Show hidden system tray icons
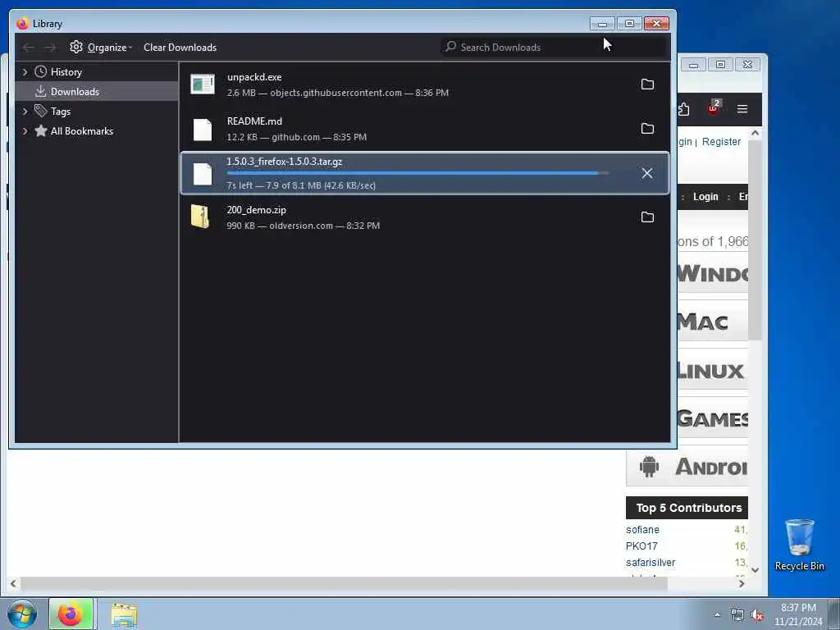The width and height of the screenshot is (840, 630). pos(717,614)
